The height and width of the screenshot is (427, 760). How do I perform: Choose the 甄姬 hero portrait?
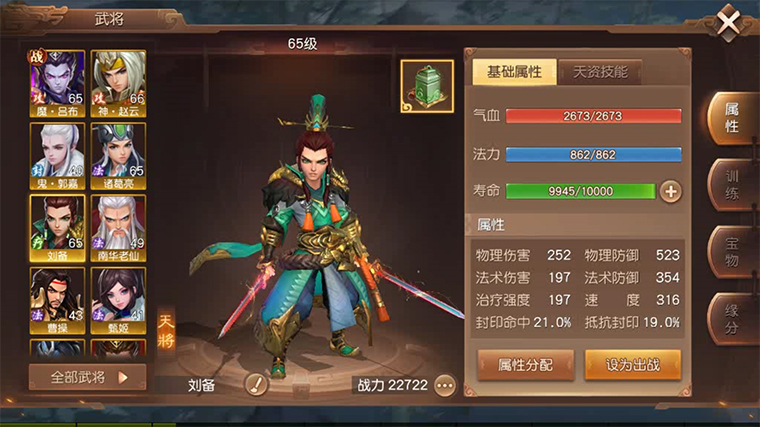[x=118, y=300]
